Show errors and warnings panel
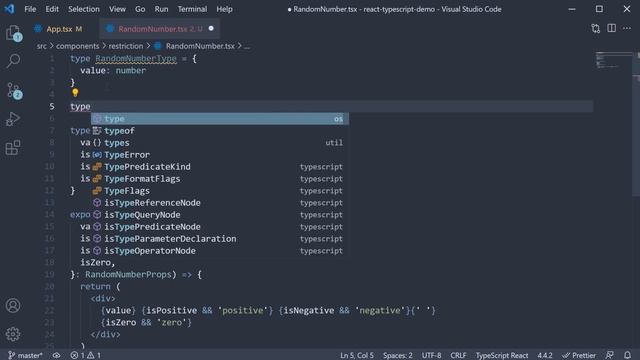The height and width of the screenshot is (360, 640). click(85, 355)
